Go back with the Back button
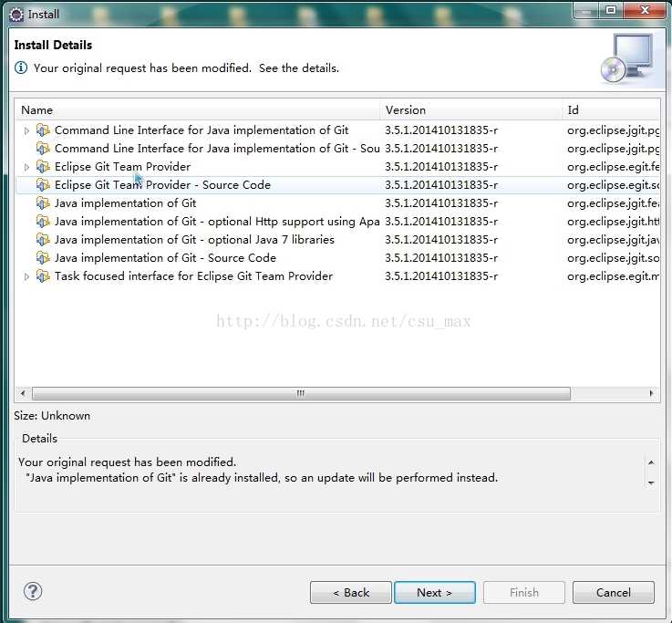Viewport: 672px width, 623px height. click(x=351, y=593)
